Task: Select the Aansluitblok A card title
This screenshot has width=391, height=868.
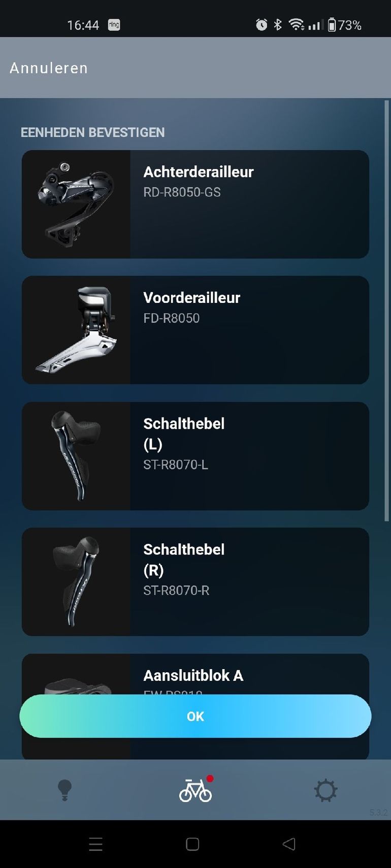Action: pyautogui.click(x=193, y=675)
